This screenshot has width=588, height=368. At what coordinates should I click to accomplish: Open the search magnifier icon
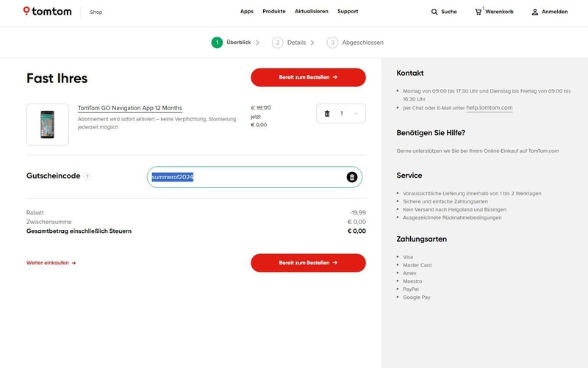(x=434, y=12)
